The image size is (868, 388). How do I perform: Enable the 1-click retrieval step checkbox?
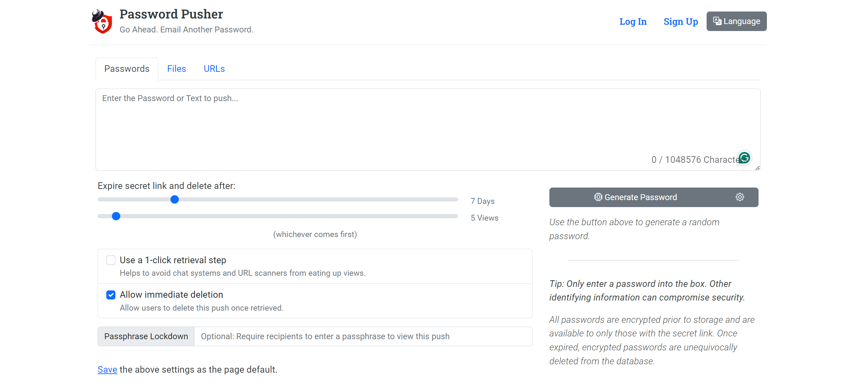tap(111, 260)
